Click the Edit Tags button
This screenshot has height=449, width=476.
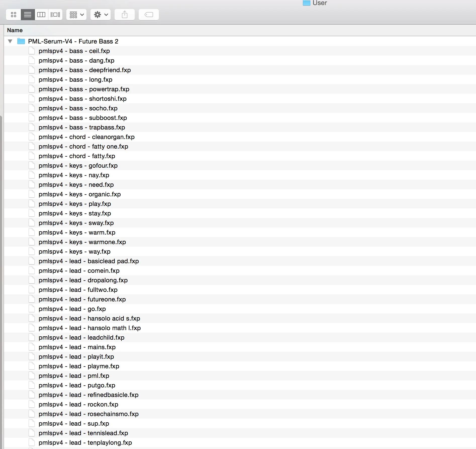click(x=149, y=15)
